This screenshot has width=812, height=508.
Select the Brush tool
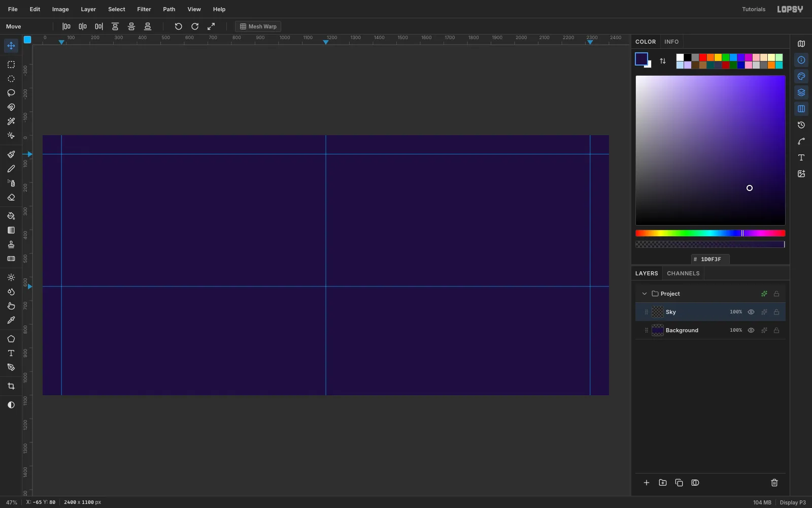click(11, 154)
